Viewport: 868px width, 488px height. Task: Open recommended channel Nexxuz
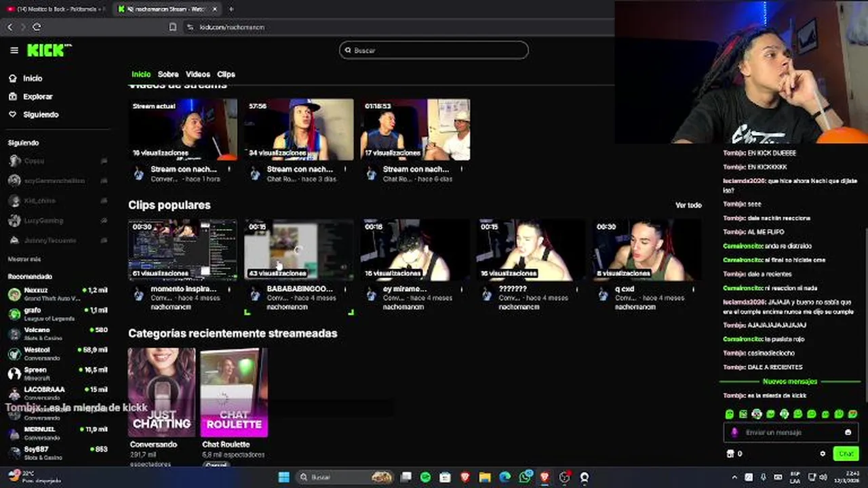coord(58,294)
